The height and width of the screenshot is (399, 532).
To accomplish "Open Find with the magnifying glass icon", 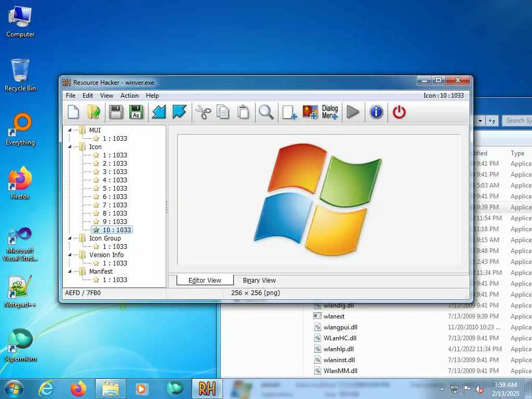I will coord(266,112).
